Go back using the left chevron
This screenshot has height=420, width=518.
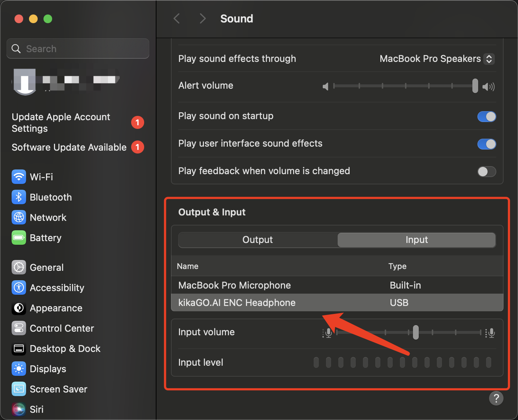coord(177,19)
